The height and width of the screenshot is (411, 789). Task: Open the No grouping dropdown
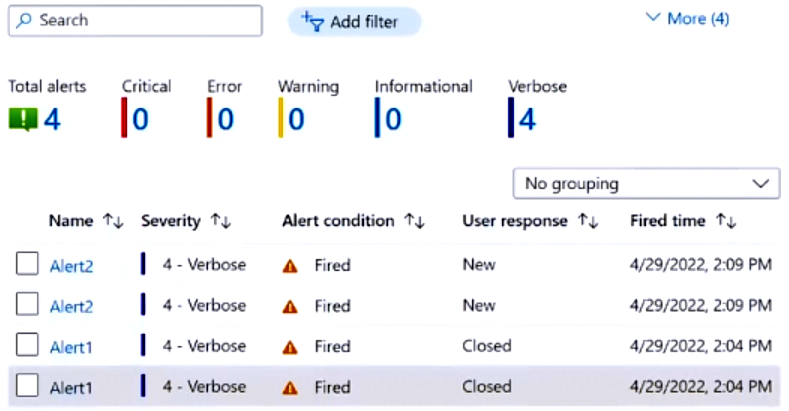click(x=645, y=184)
